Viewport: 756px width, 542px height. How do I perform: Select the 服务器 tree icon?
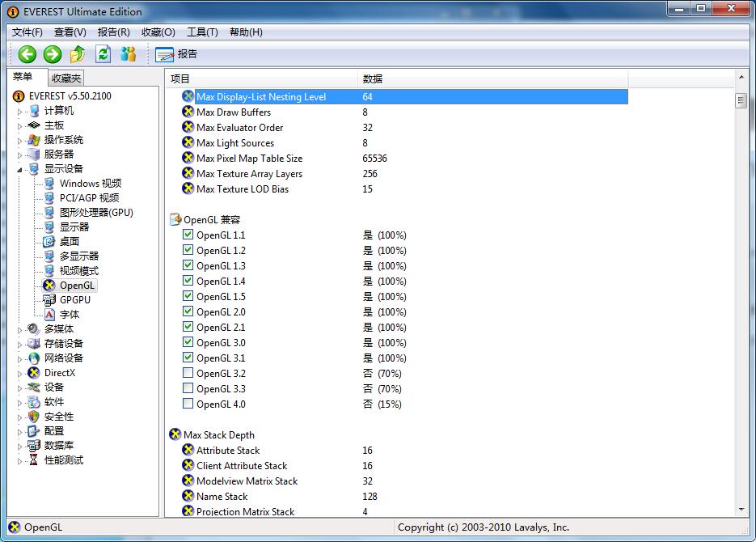(x=34, y=155)
